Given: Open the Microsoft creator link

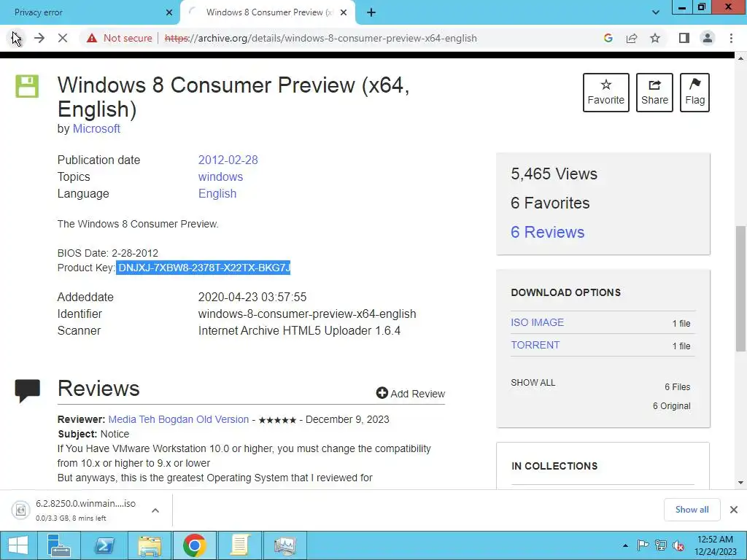Looking at the screenshot, I should click(96, 128).
